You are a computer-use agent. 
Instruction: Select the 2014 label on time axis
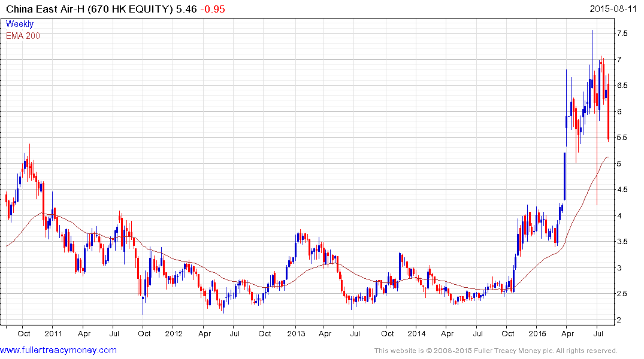[416, 333]
